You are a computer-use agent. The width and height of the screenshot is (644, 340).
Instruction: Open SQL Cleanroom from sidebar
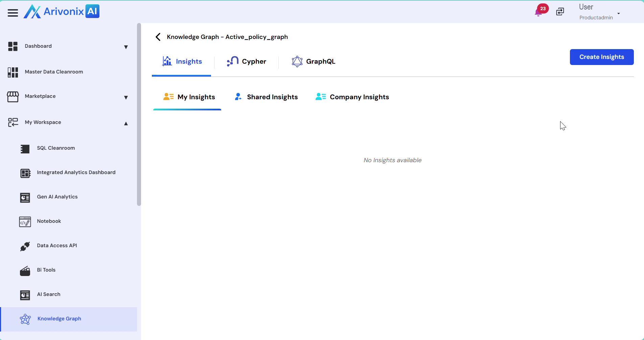coord(56,148)
